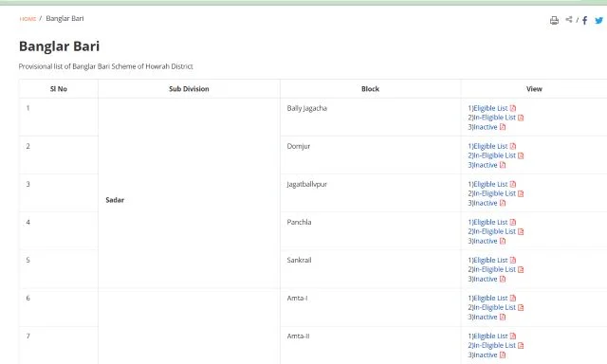This screenshot has width=607, height=364.
Task: Click the 'Banglar Bari' page heading
Action: [x=59, y=46]
